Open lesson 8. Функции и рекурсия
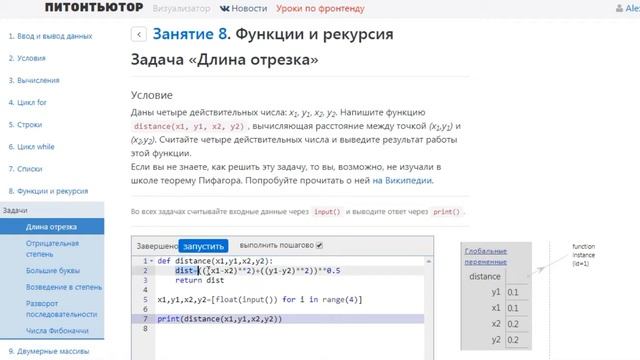Image resolution: width=640 pixels, height=360 pixels. [x=48, y=191]
